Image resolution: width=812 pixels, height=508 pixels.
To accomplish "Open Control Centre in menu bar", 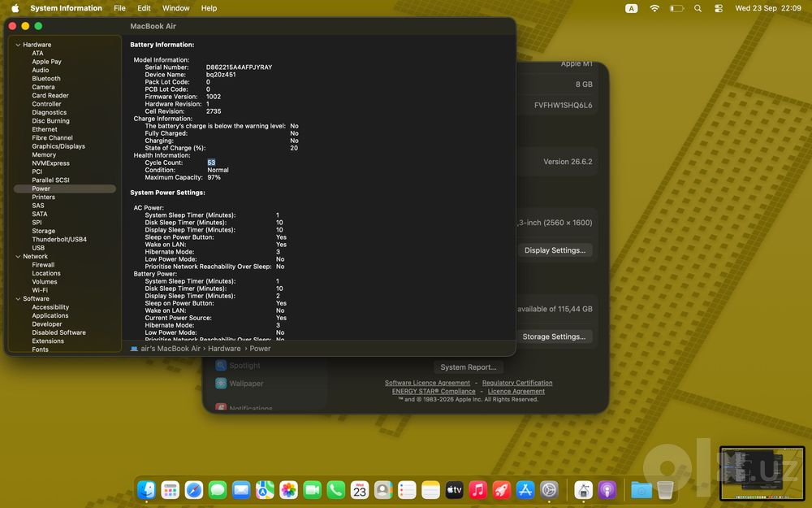I will point(719,8).
